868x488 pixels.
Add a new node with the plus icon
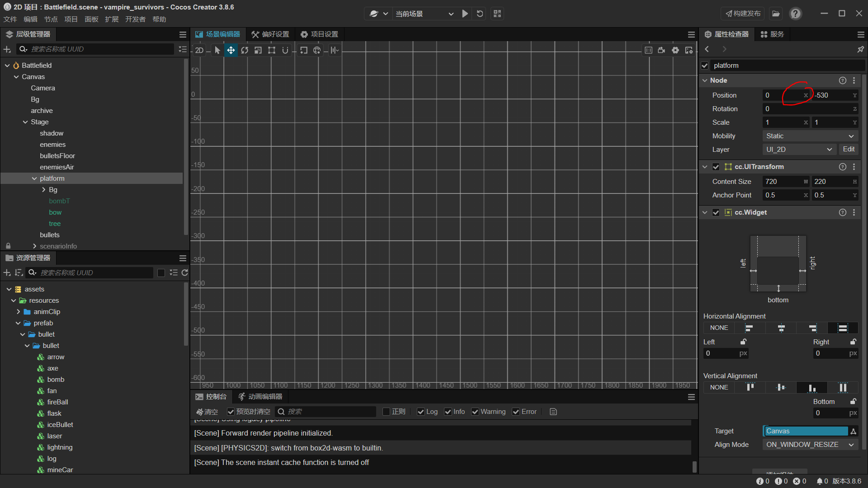7,49
